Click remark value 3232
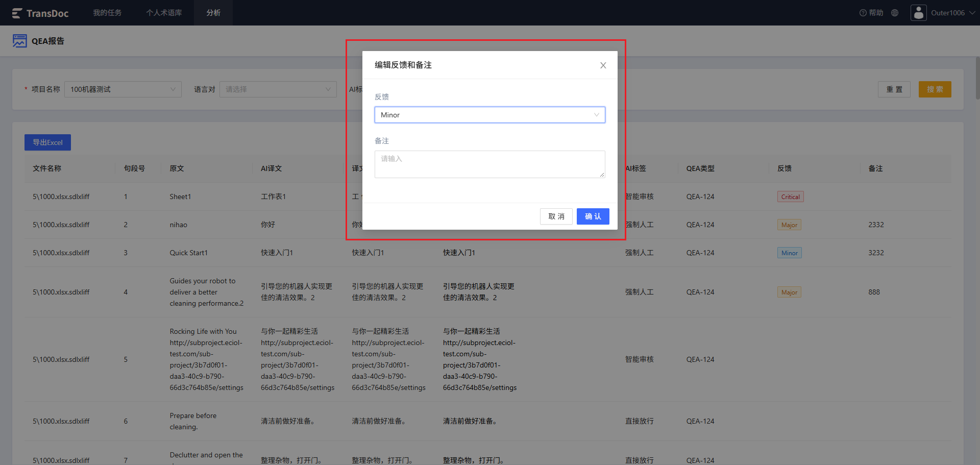Image resolution: width=980 pixels, height=465 pixels. [876, 253]
